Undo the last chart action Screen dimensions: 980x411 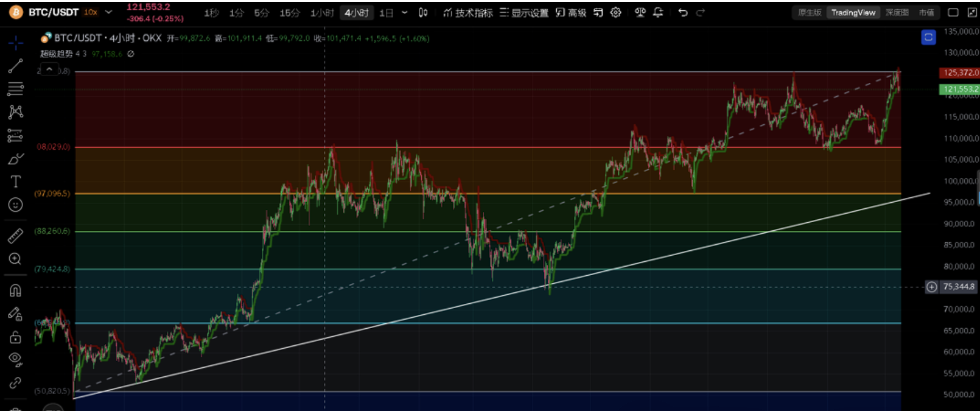click(x=683, y=12)
